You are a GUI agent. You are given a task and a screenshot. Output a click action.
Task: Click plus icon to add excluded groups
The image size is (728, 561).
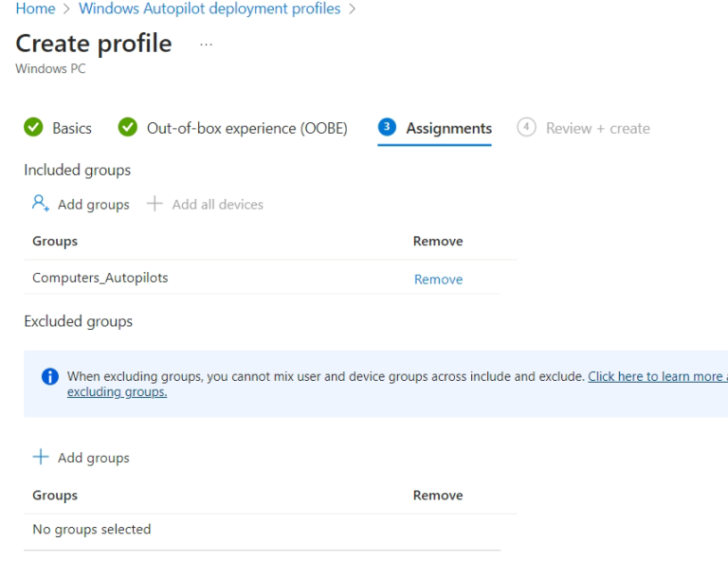pyautogui.click(x=41, y=458)
